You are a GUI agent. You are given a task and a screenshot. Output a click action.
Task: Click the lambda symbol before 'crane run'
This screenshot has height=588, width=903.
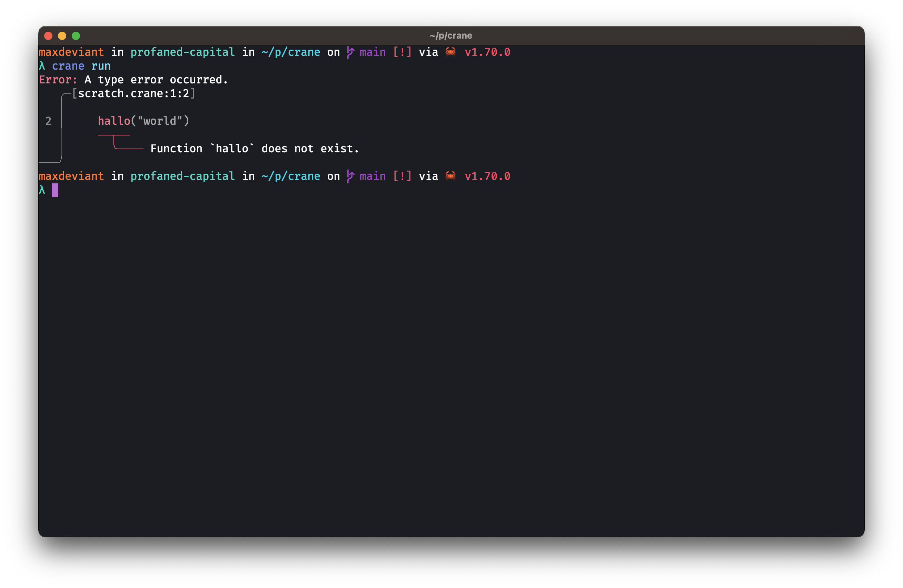42,66
